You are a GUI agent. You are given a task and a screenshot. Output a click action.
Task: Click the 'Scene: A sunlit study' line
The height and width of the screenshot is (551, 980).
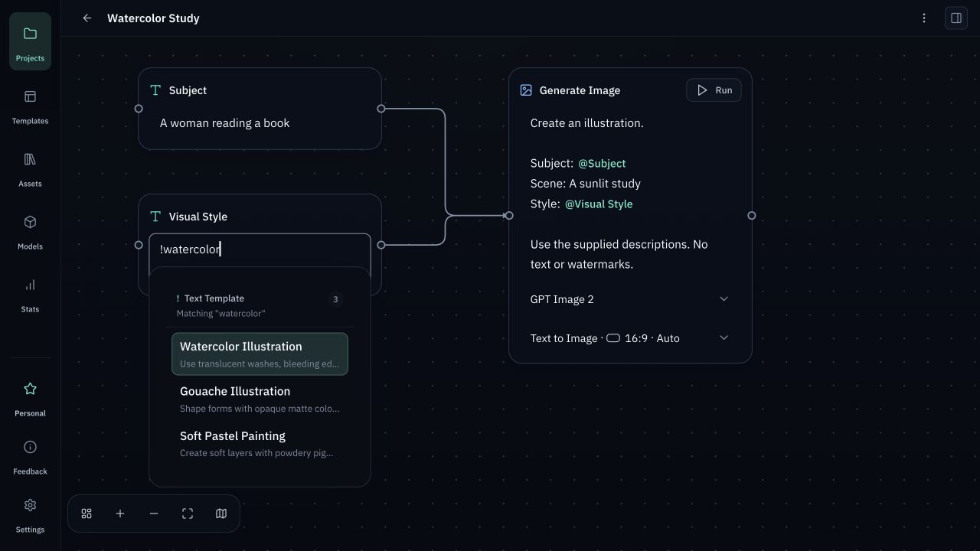click(x=586, y=184)
